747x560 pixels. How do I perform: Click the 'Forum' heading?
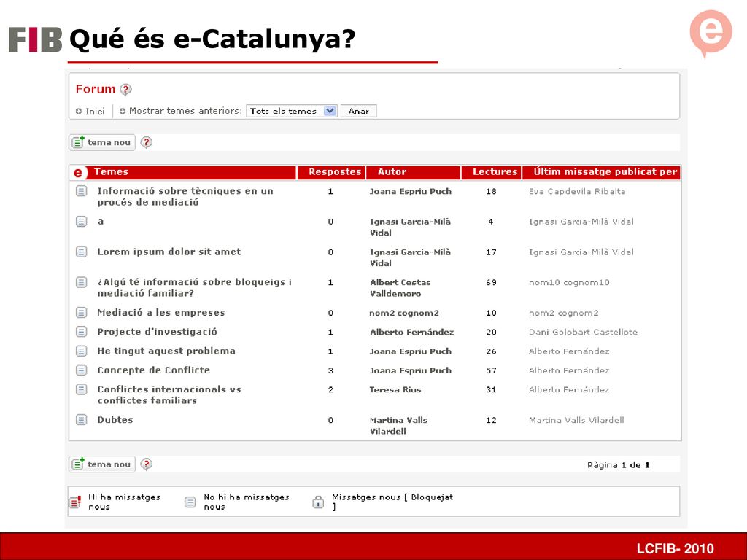point(96,89)
